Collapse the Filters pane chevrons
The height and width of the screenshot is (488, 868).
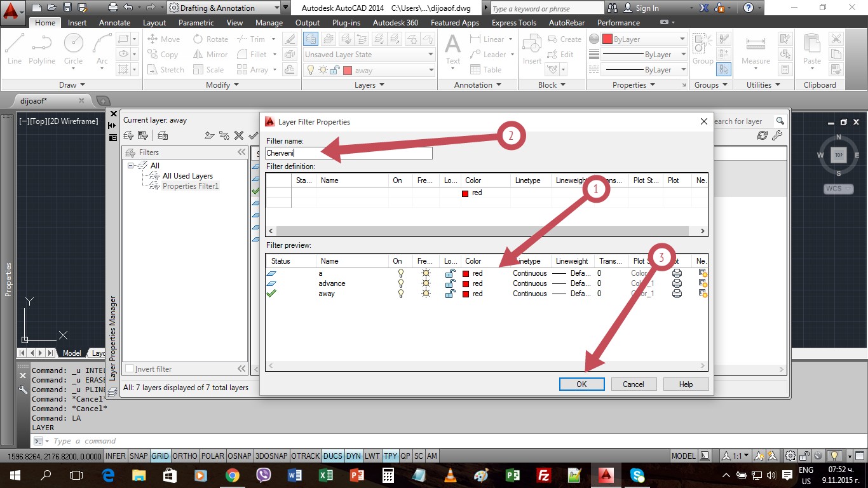(241, 152)
